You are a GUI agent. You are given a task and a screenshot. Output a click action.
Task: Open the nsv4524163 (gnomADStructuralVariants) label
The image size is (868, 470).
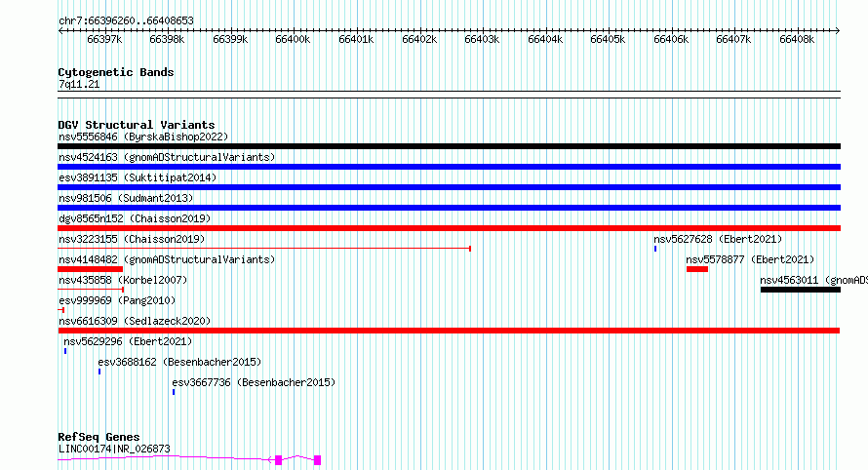167,157
